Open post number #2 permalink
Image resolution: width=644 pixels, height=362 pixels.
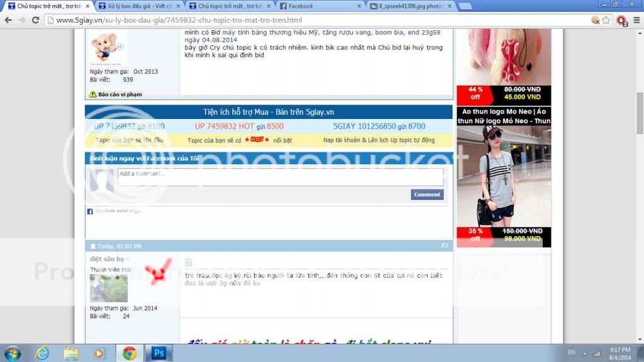(444, 246)
